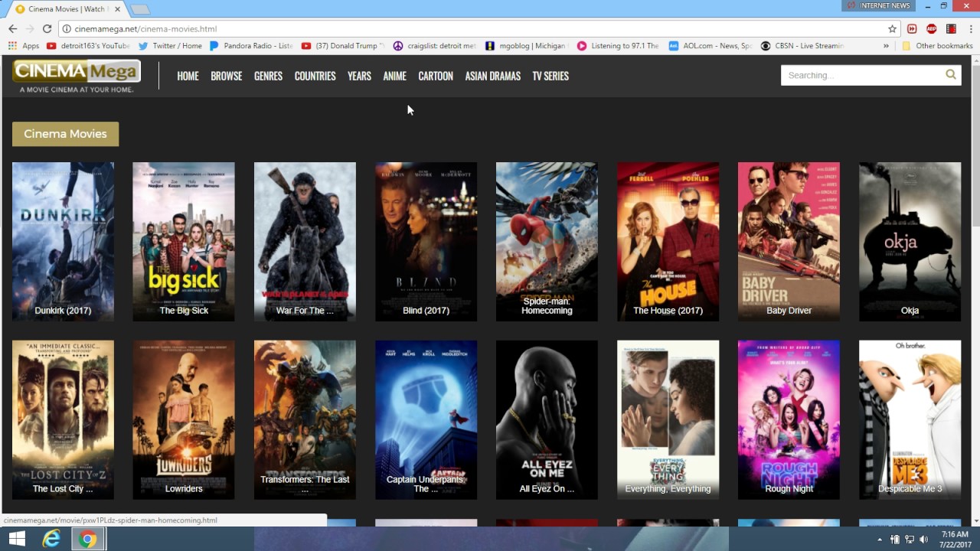Bookmark this page with the star icon
980x551 pixels.
(892, 29)
